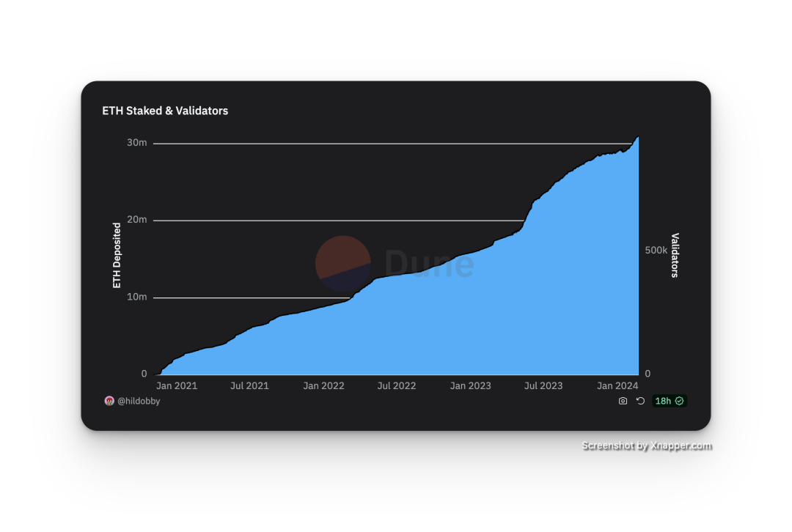Click the Dune watermark text in the chart
The height and width of the screenshot is (532, 792).
429,264
